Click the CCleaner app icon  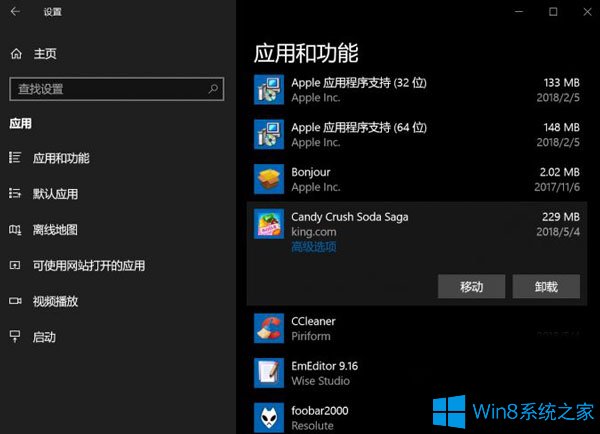coord(269,328)
